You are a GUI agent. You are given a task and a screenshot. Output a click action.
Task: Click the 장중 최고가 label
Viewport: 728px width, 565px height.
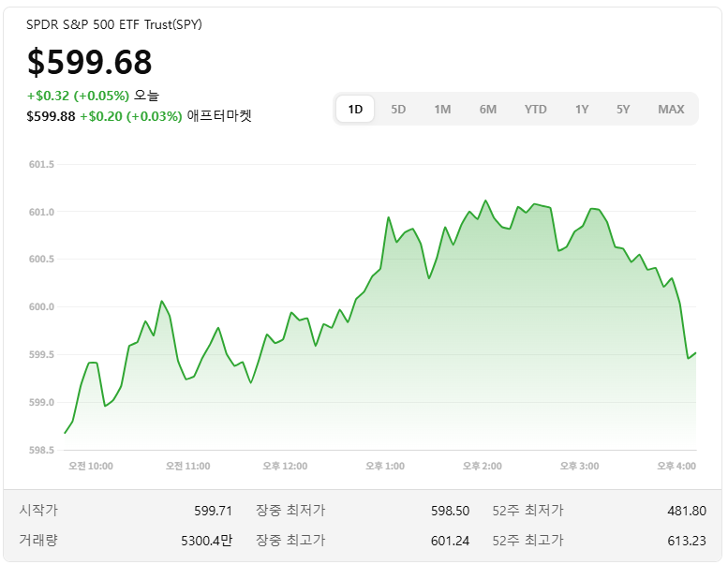pos(290,540)
